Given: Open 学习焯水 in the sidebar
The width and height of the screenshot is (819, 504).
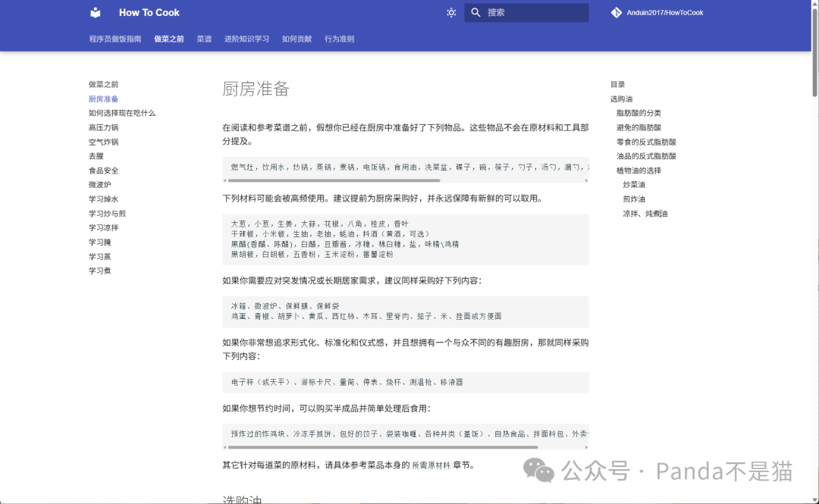Looking at the screenshot, I should 103,199.
